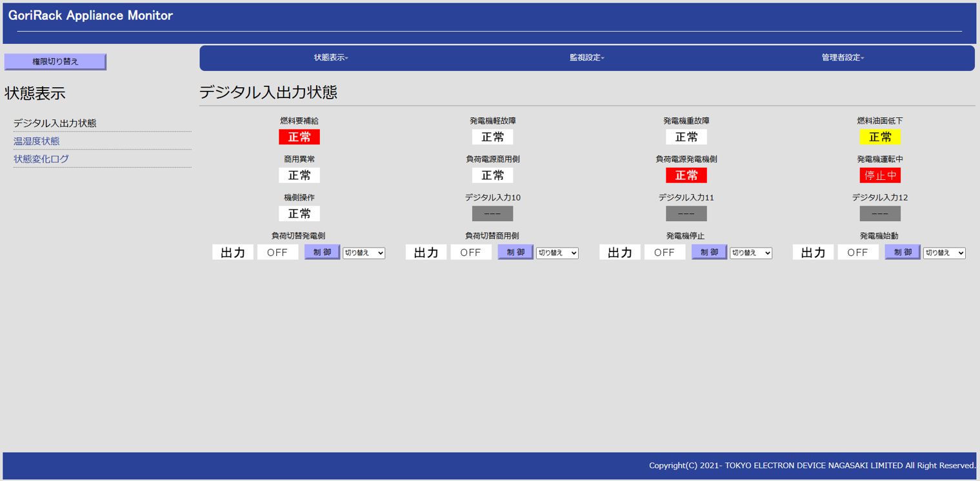Expand 切り替え dropdown for 負荷切替発電側
This screenshot has width=980, height=481.
[364, 253]
